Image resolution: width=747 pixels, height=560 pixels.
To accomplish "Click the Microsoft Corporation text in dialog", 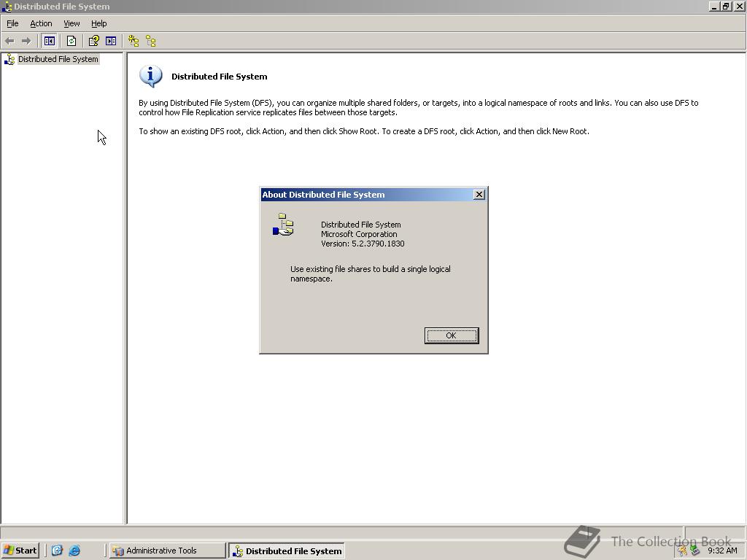I will click(x=359, y=234).
